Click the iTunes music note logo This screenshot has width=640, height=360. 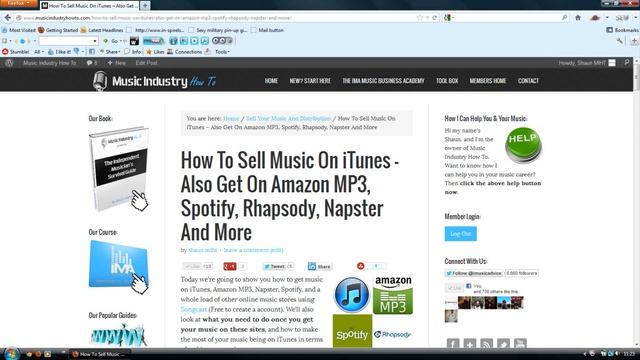tap(351, 295)
